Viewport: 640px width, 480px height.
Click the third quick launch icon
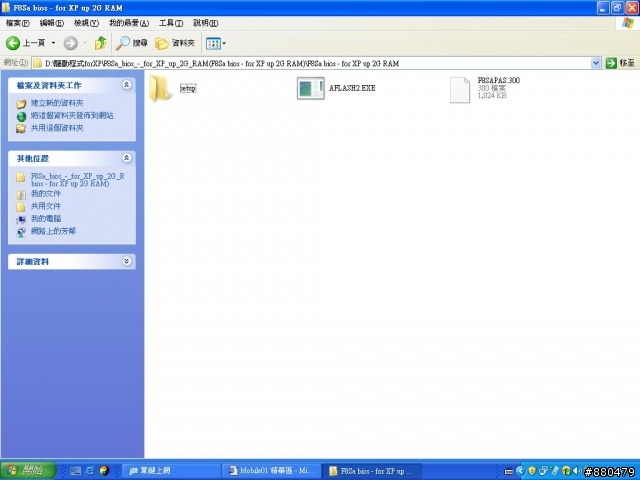104,471
